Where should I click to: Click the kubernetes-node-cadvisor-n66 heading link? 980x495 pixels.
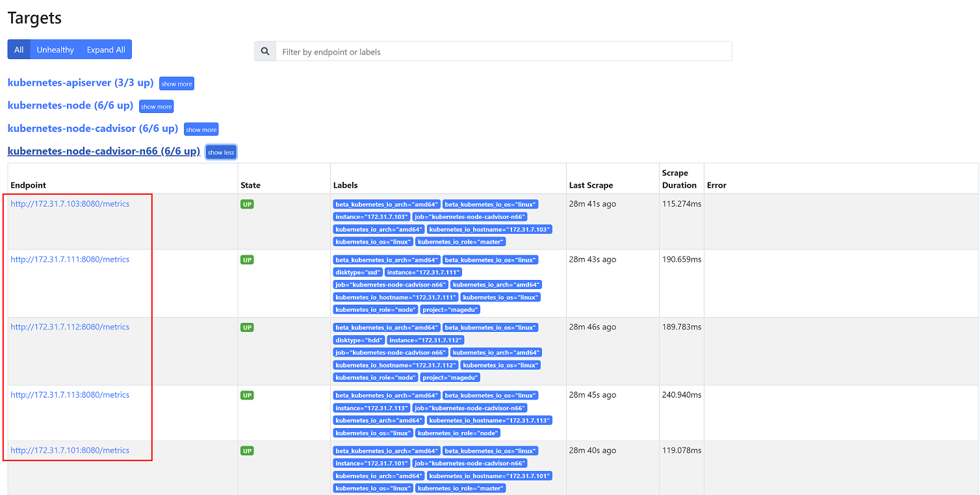(103, 151)
